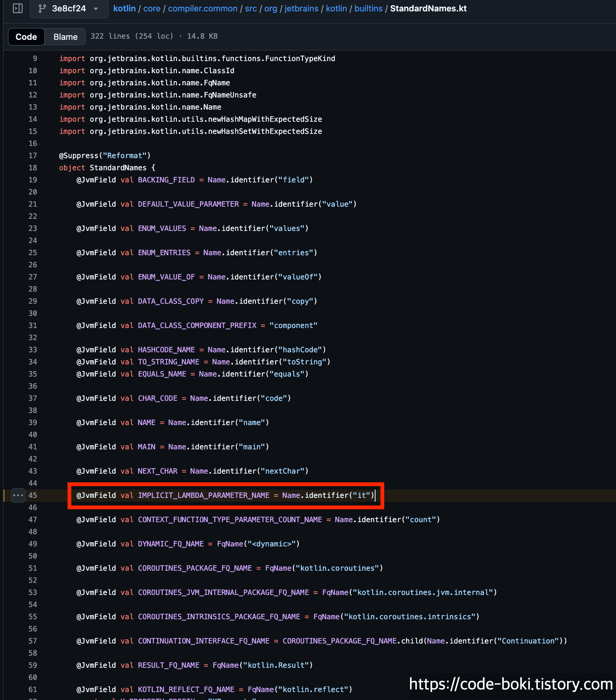Click the KOTLIN_REFLECT_FQ_NAME constant name
616x700 pixels.
(x=186, y=689)
